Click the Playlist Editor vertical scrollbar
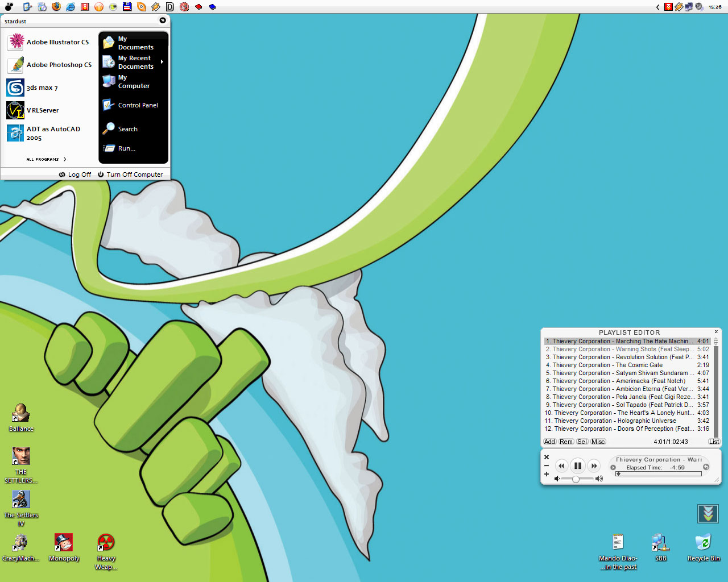This screenshot has height=582, width=728. [x=716, y=387]
